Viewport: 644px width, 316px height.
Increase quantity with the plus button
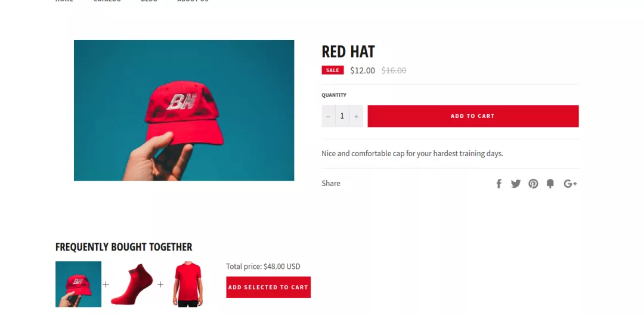356,116
